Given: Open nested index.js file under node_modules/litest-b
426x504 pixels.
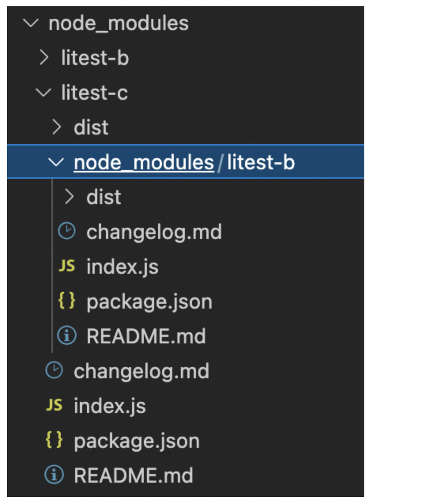Looking at the screenshot, I should click(123, 267).
